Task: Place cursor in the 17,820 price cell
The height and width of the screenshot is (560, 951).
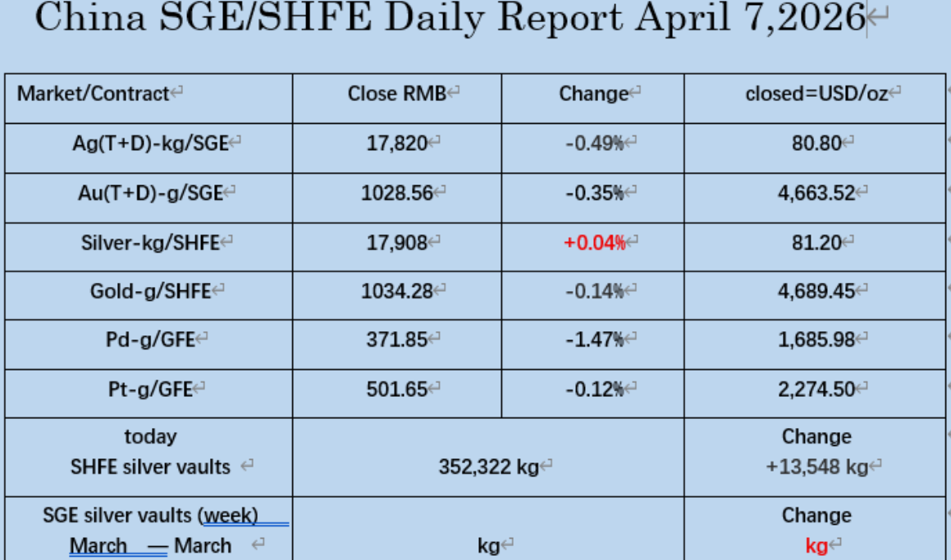Action: pyautogui.click(x=397, y=143)
